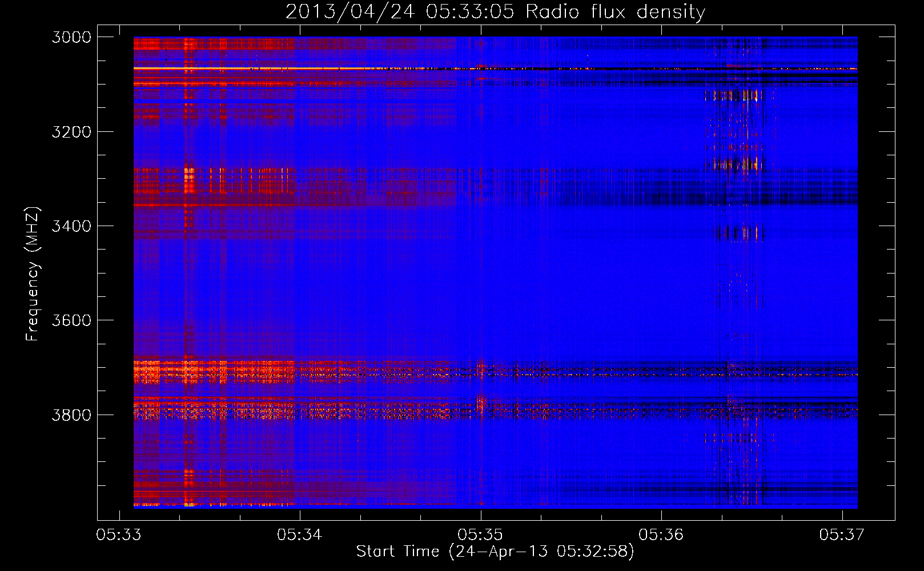Click the 05:37 time tick label
924x571 pixels.
(842, 534)
